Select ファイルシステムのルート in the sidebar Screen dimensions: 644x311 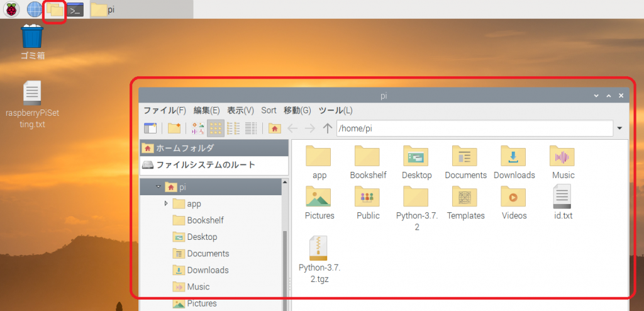click(206, 165)
